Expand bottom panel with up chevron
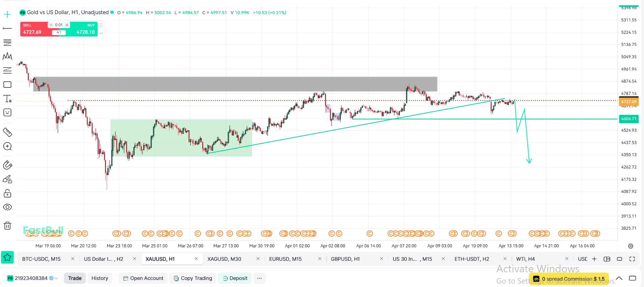 coord(619,278)
